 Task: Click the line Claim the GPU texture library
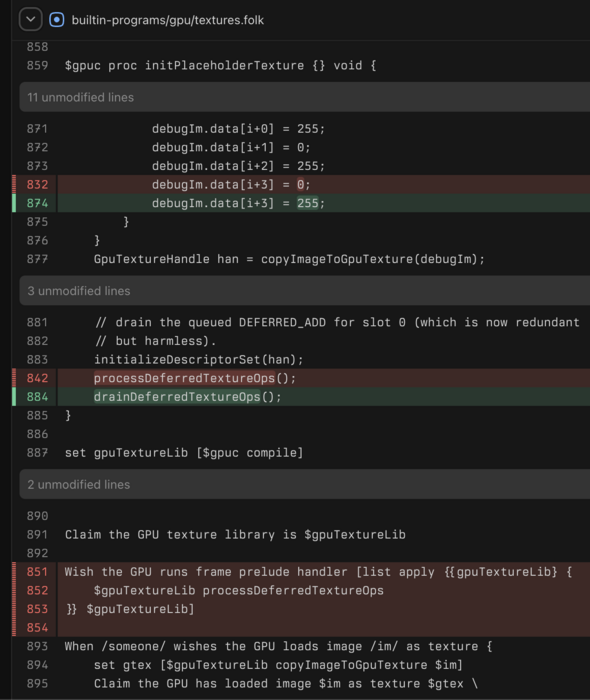pos(235,534)
